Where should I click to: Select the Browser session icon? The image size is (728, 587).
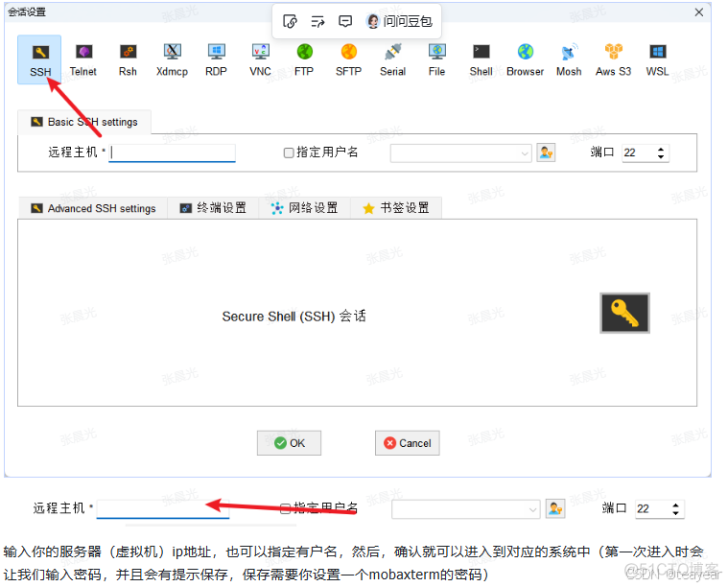pyautogui.click(x=525, y=59)
